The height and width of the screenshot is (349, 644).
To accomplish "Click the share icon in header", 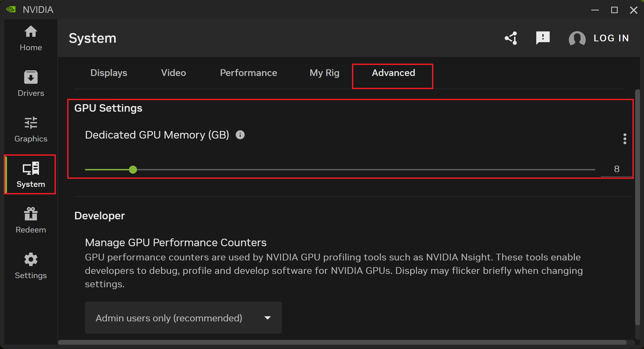I will click(x=511, y=38).
